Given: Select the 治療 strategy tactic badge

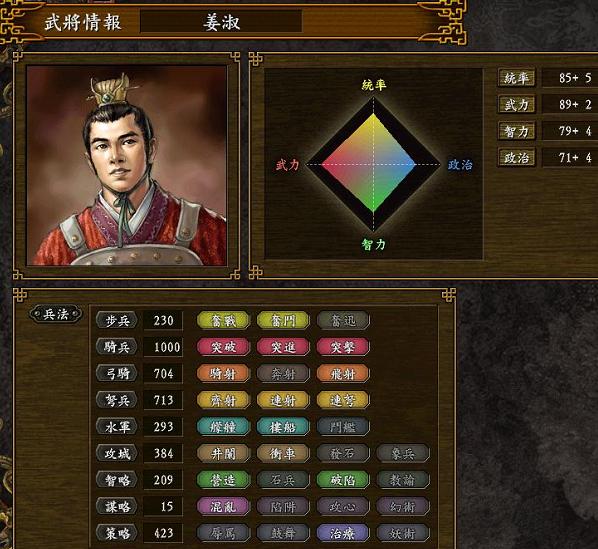Looking at the screenshot, I should click(343, 533).
